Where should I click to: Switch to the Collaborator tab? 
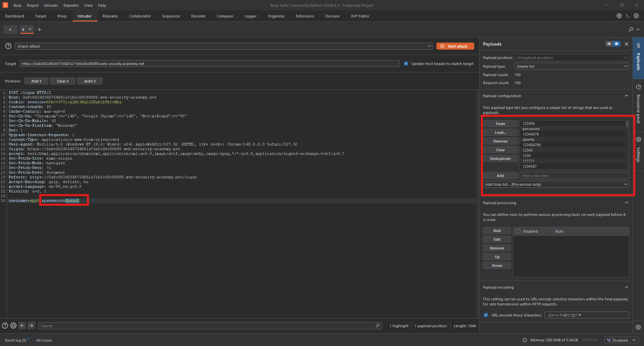click(140, 16)
